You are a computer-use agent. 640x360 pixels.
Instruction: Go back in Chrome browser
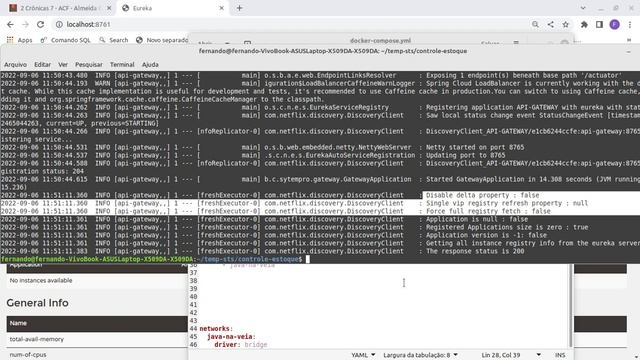click(x=10, y=24)
